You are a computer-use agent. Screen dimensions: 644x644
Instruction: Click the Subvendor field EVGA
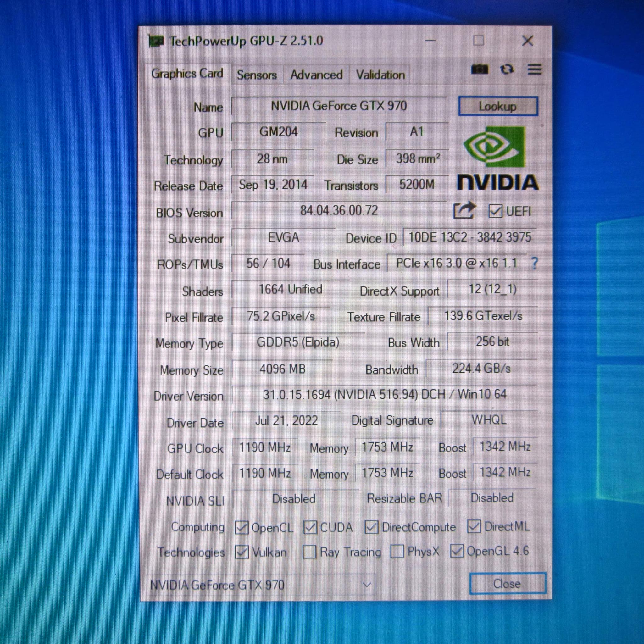click(283, 237)
